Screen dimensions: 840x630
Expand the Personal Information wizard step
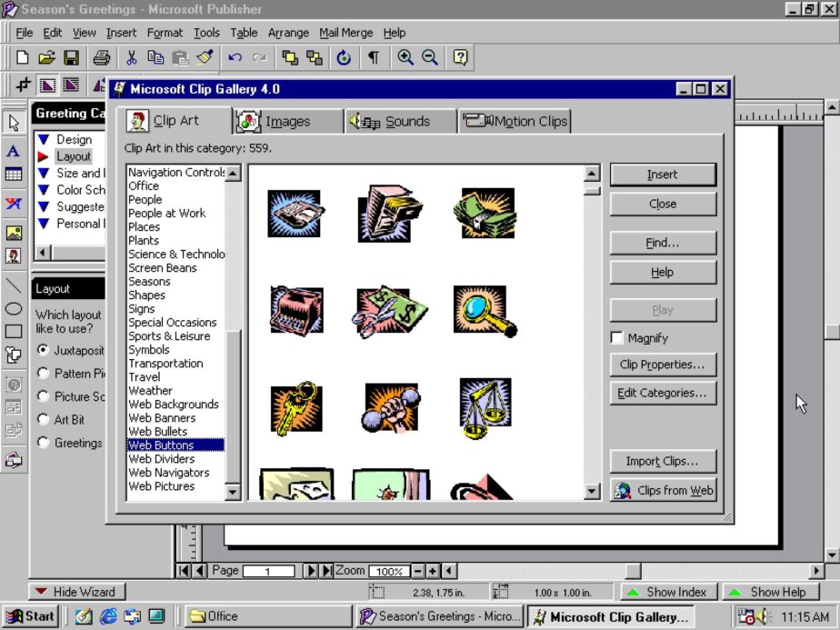pos(44,224)
